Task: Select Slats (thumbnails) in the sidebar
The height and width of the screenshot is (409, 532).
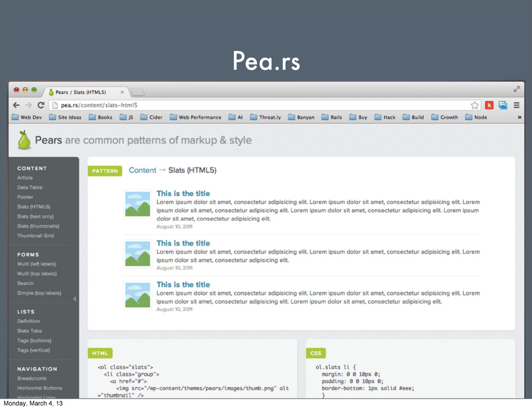Action: click(38, 226)
